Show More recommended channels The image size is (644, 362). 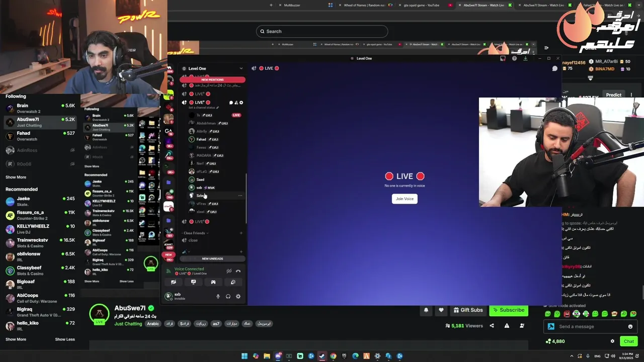pyautogui.click(x=16, y=339)
